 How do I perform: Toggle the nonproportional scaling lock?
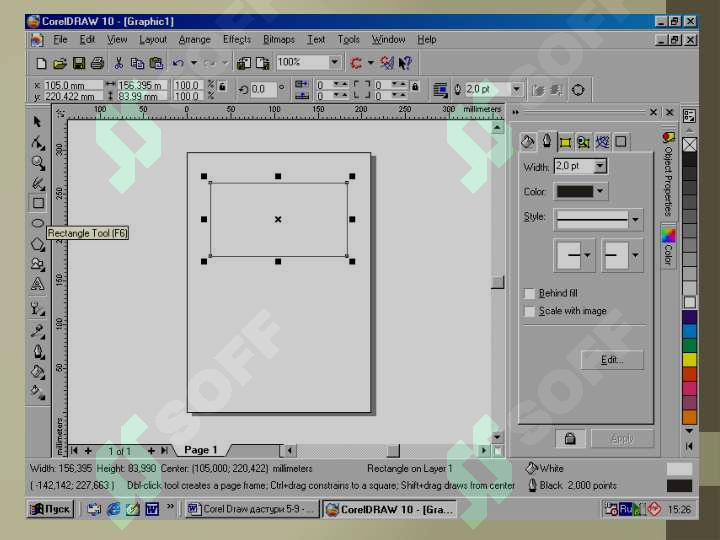click(222, 86)
